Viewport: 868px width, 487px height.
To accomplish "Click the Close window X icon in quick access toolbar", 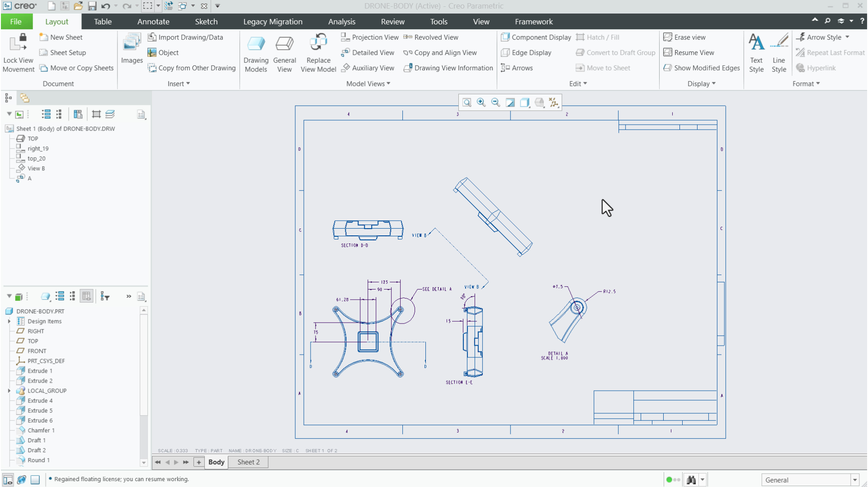I will pyautogui.click(x=204, y=6).
